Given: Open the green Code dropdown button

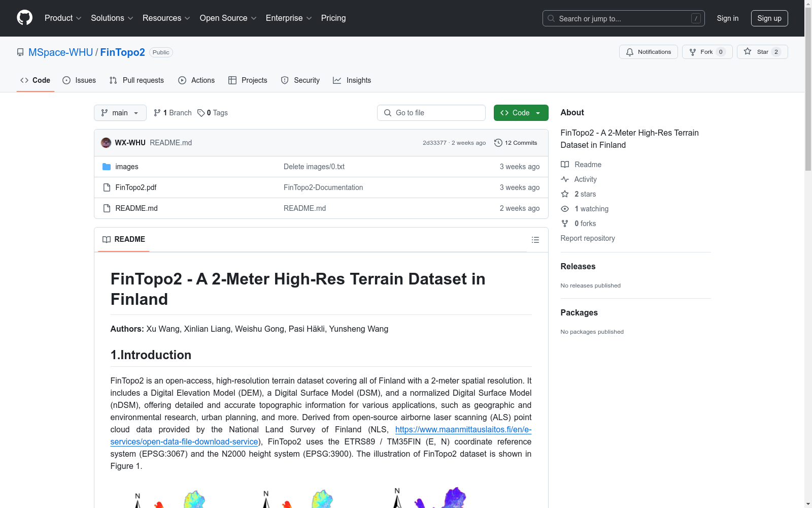Looking at the screenshot, I should tap(521, 113).
